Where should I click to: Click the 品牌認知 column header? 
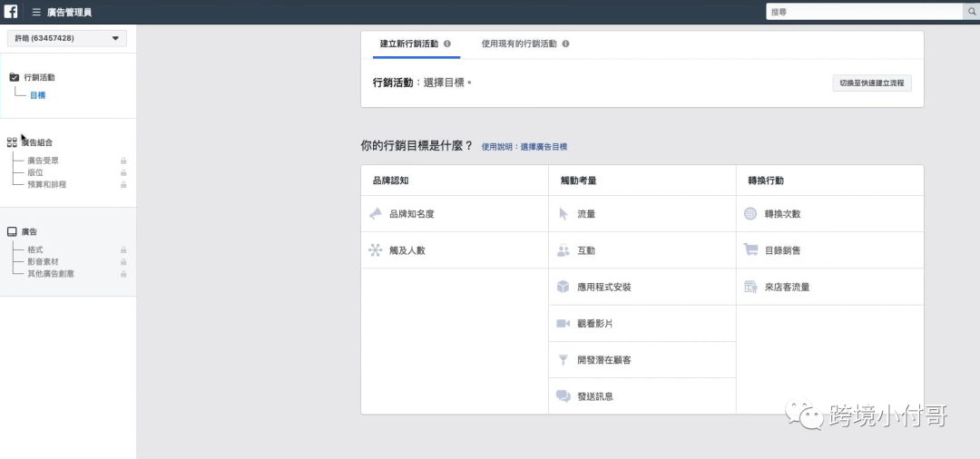tap(390, 181)
